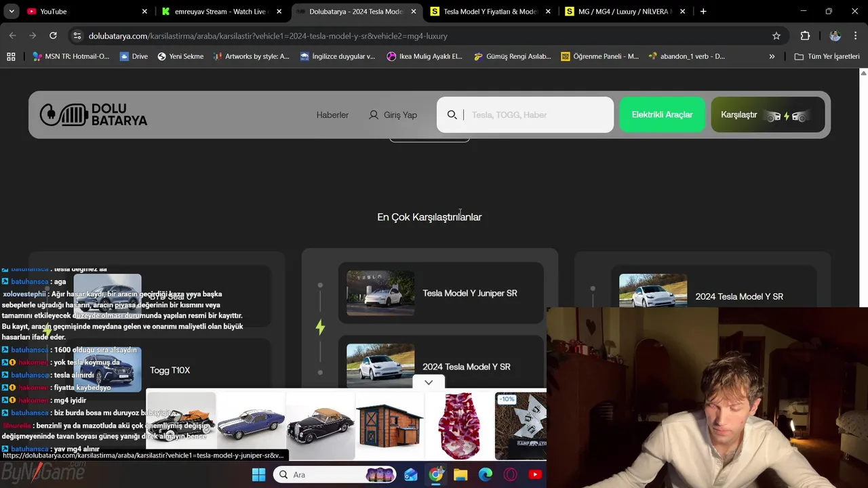Image resolution: width=868 pixels, height=488 pixels.
Task: Open the Windows Start menu
Action: 258,474
